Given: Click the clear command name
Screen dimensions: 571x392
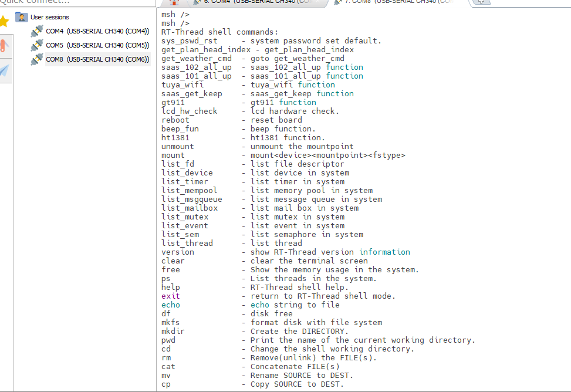Looking at the screenshot, I should (x=173, y=261).
